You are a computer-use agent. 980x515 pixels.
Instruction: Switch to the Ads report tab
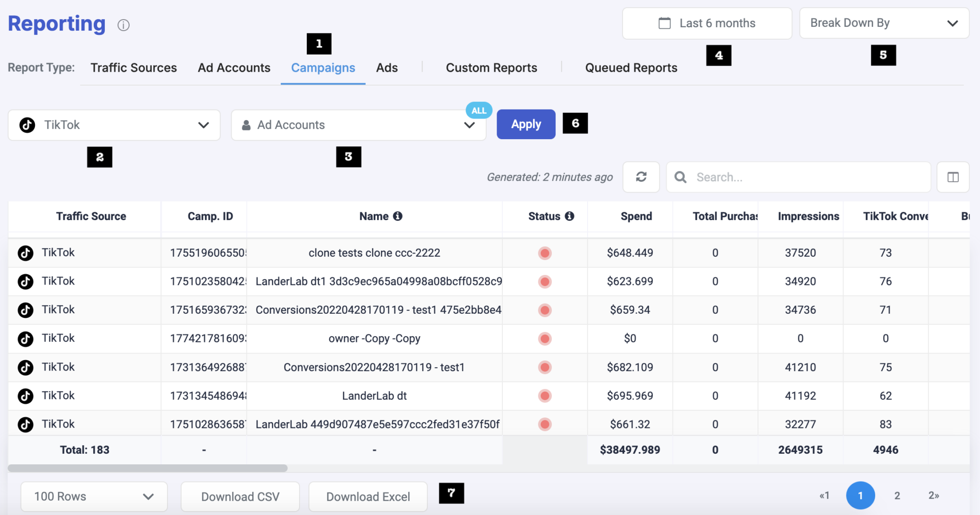pos(387,67)
